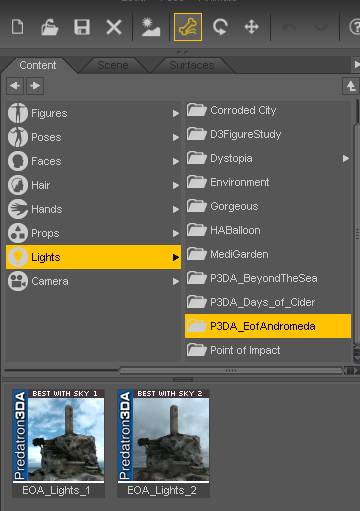Expand the Hair submenu arrow

coord(176,185)
